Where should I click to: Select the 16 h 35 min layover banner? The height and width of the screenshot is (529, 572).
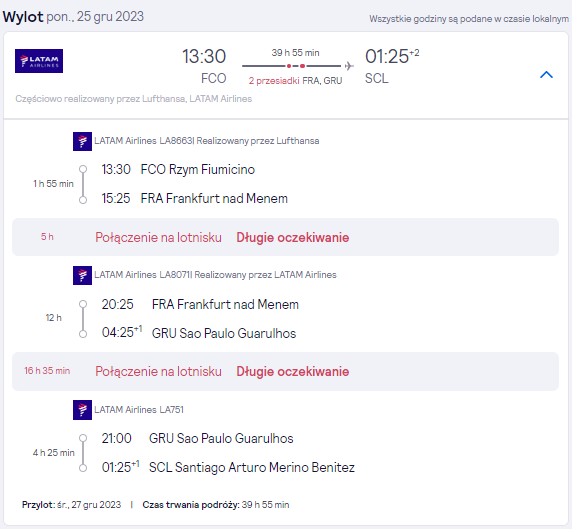tap(285, 371)
